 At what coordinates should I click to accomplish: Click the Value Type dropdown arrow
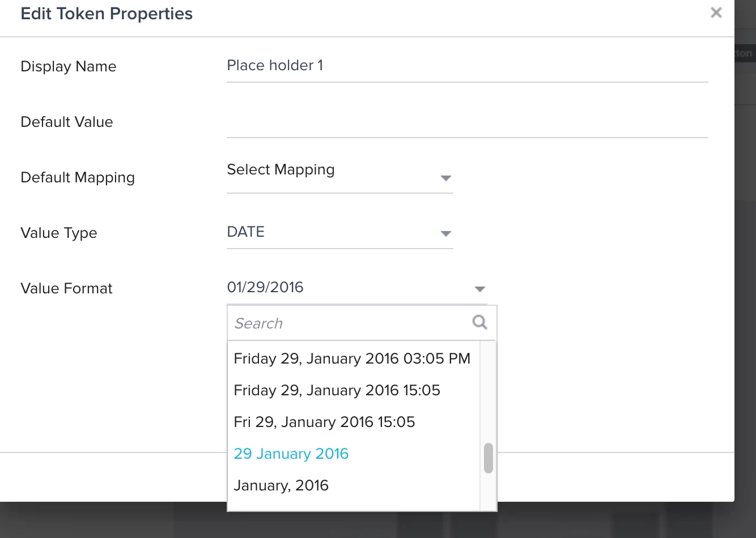pos(446,234)
